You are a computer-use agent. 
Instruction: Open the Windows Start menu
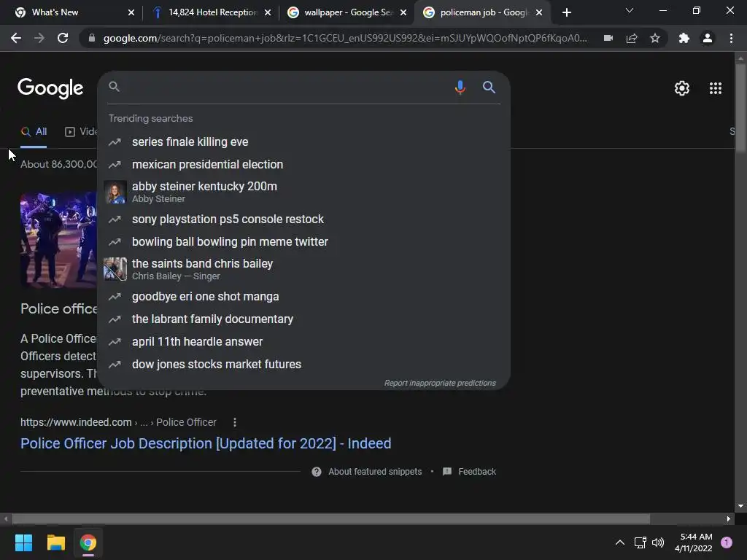23,542
